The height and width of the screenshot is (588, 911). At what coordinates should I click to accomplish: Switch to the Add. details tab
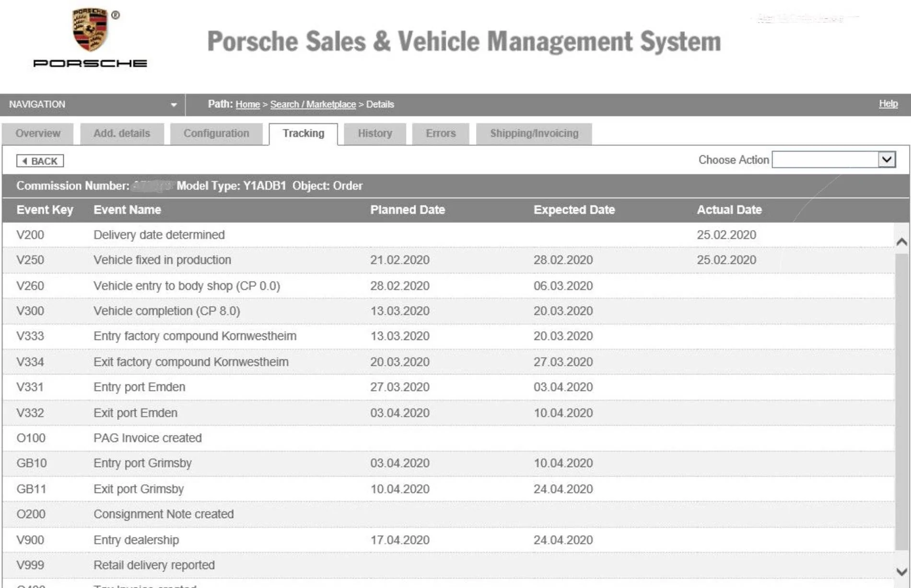pos(122,134)
